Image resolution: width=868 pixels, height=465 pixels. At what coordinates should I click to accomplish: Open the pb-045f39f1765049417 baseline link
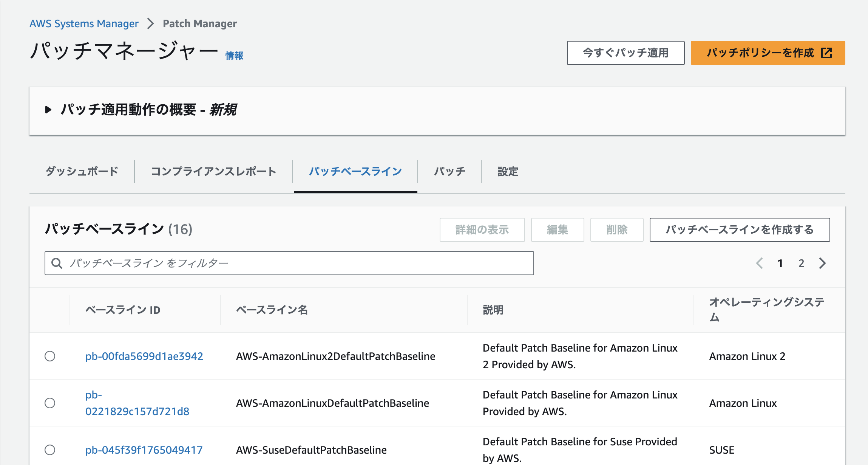tap(144, 450)
